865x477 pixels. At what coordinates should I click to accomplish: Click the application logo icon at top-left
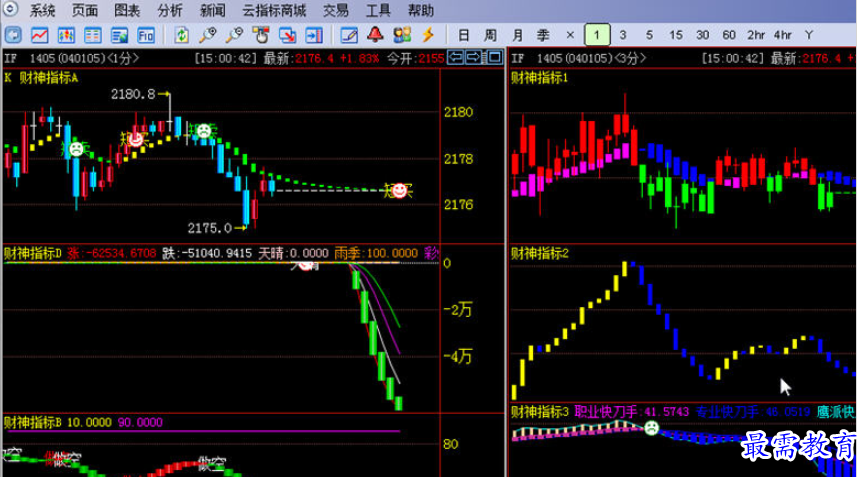10,9
